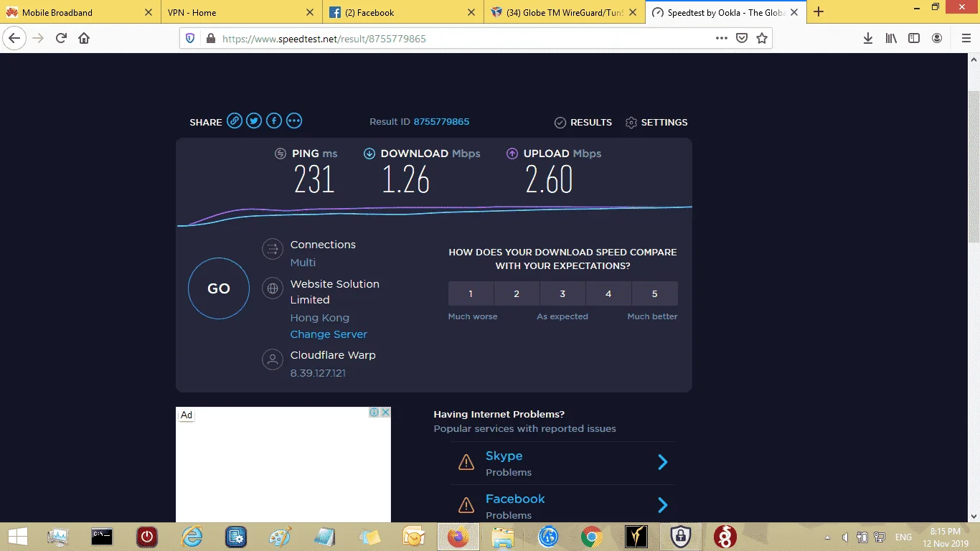
Task: Open tracking protection shield panel
Action: click(190, 39)
